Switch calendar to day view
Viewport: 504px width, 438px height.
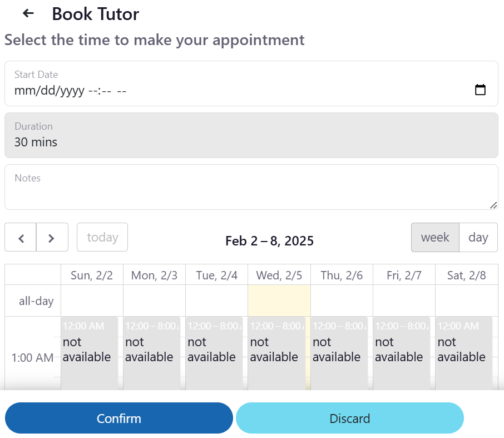click(478, 237)
